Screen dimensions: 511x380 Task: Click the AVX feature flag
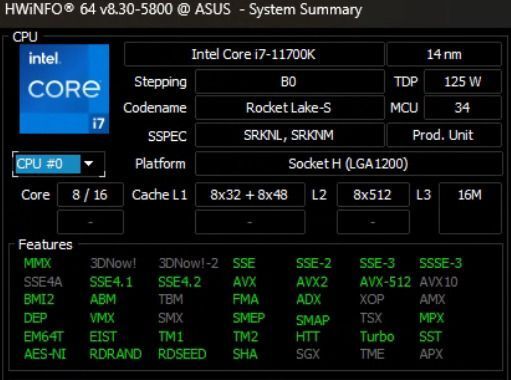244,282
